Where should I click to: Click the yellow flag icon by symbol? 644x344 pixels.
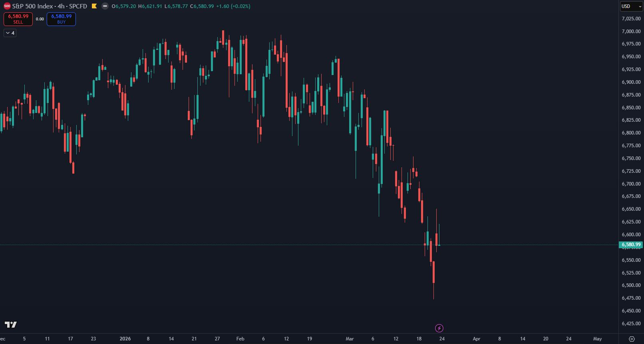click(94, 6)
